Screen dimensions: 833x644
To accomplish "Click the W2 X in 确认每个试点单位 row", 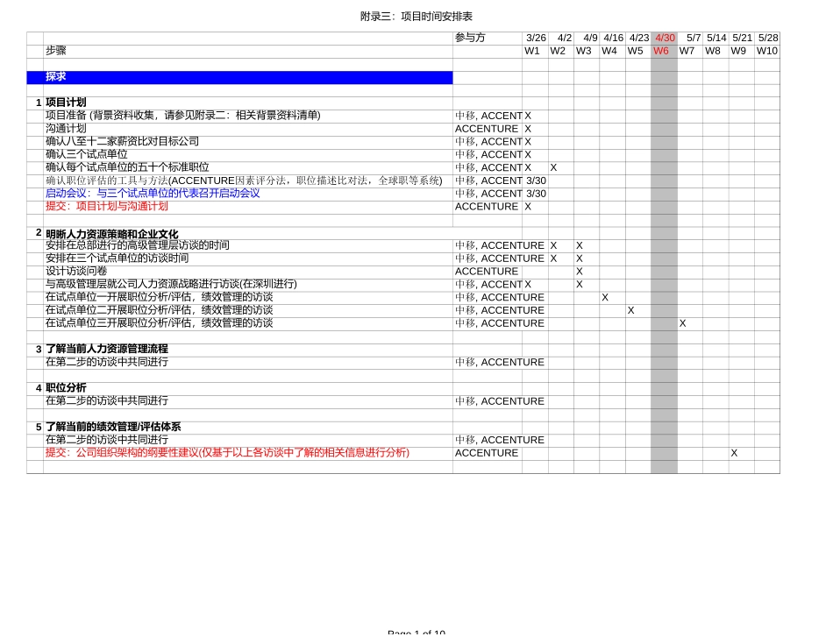I will (x=553, y=167).
